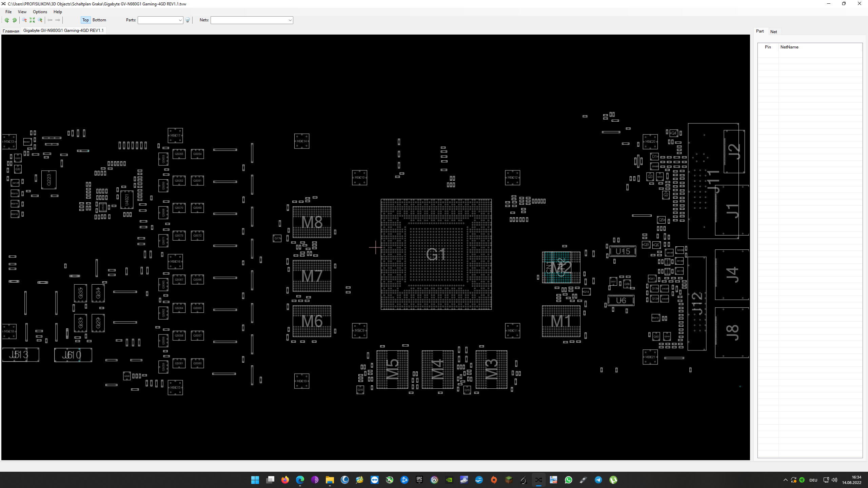Zoom in on the board view
The image size is (868, 488).
coord(40,20)
